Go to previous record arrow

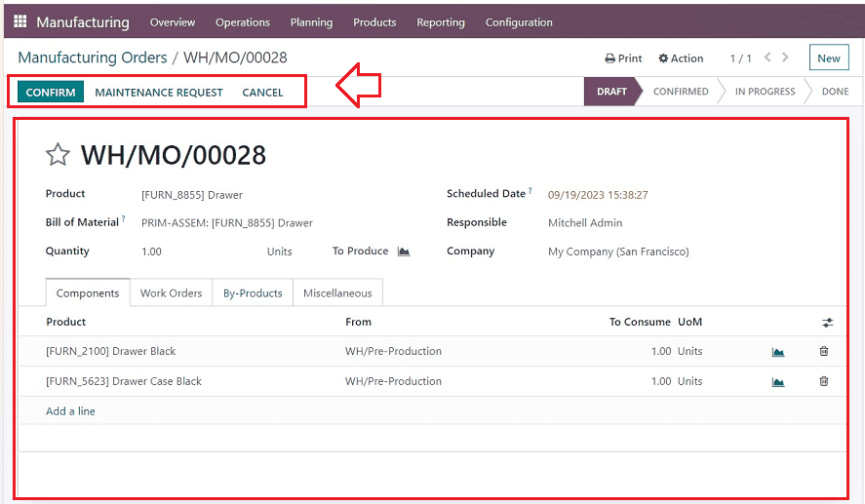click(x=767, y=58)
